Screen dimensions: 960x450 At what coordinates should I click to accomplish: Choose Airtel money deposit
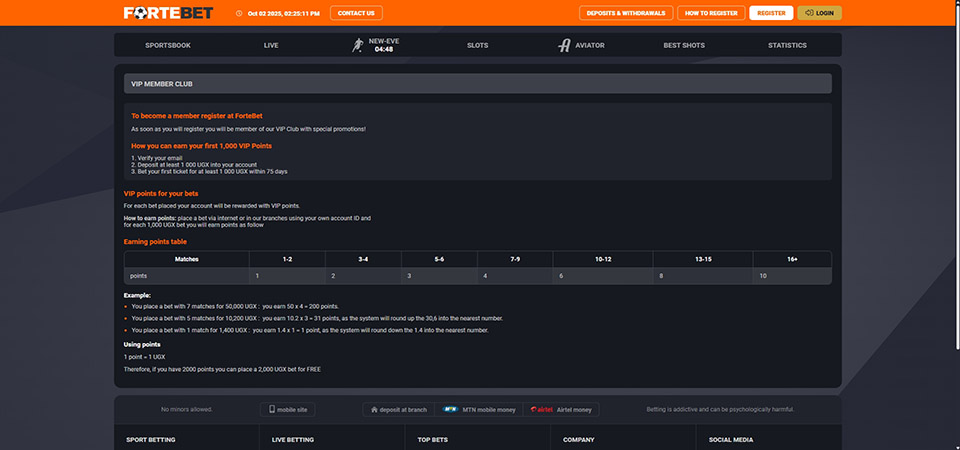(x=562, y=409)
